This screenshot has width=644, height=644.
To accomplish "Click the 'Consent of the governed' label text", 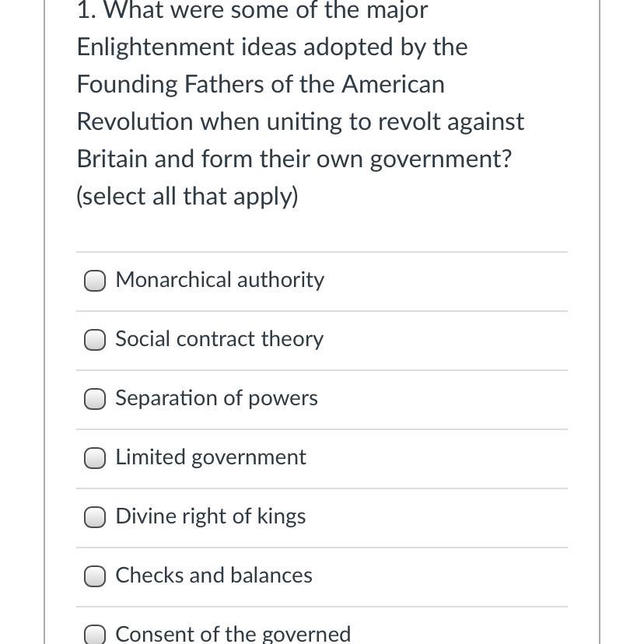I will (233, 634).
